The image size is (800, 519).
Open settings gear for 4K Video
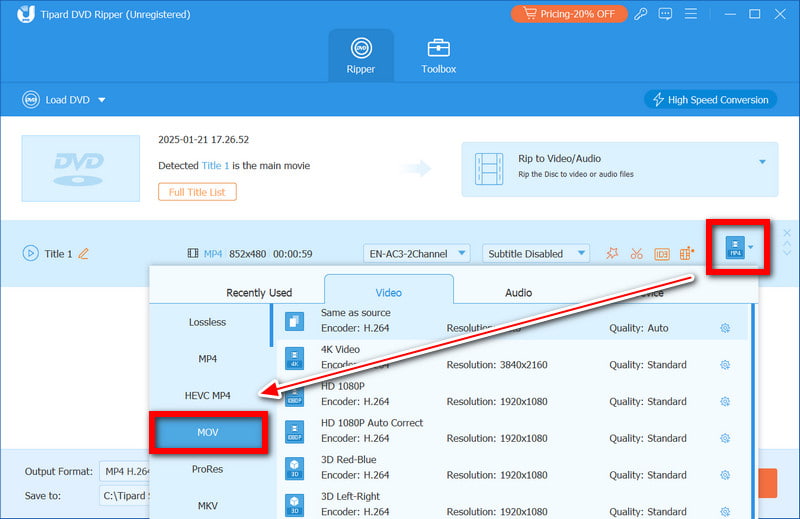[x=725, y=365]
